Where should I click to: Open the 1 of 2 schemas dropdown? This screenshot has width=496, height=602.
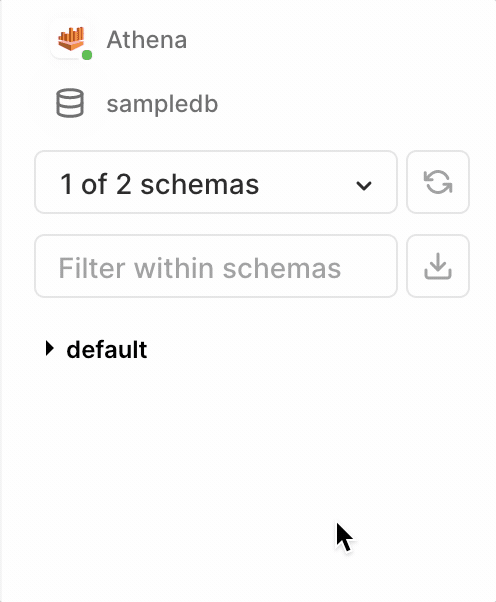tap(216, 182)
